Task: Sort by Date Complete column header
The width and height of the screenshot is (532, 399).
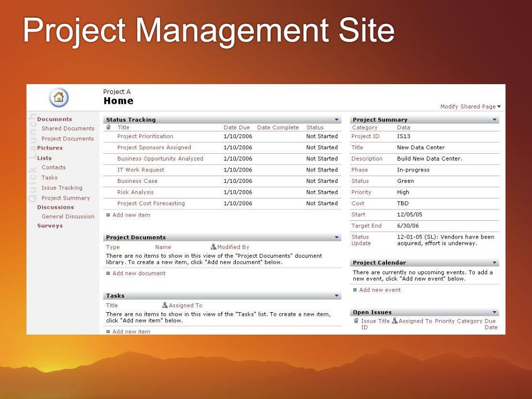Action: 278,128
